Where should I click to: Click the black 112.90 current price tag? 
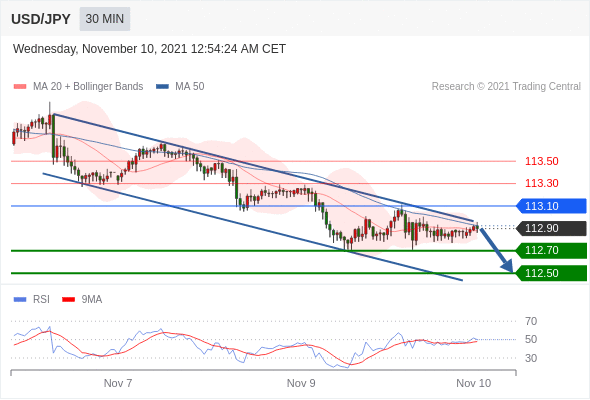(551, 228)
